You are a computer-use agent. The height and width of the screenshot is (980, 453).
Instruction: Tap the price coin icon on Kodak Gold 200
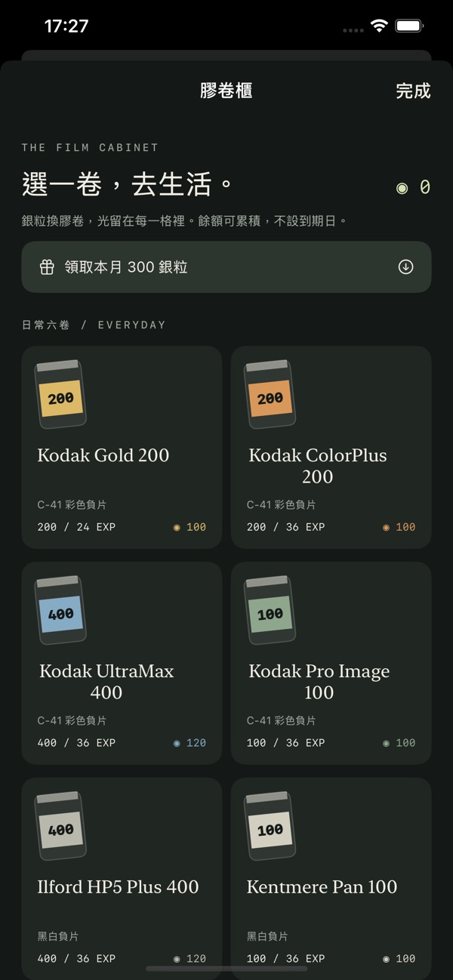pyautogui.click(x=177, y=528)
